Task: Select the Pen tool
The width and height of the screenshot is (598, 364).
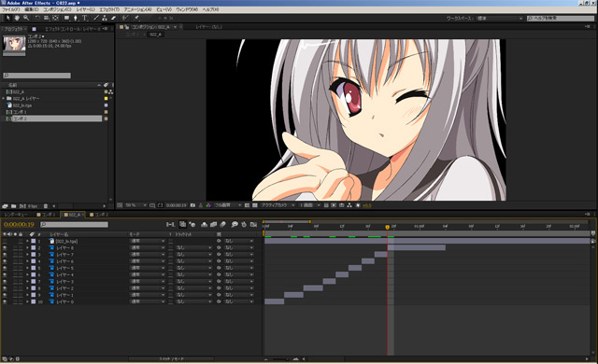Action: pyautogui.click(x=76, y=18)
